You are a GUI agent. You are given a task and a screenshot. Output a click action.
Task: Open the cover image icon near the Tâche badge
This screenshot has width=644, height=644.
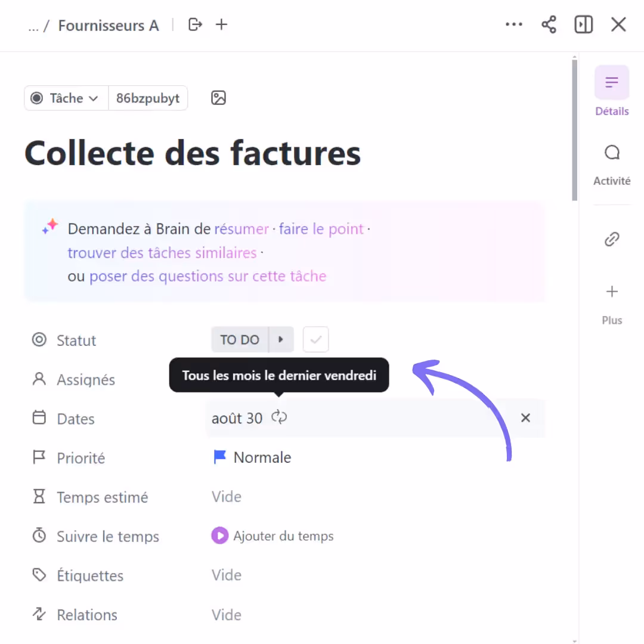(x=218, y=98)
